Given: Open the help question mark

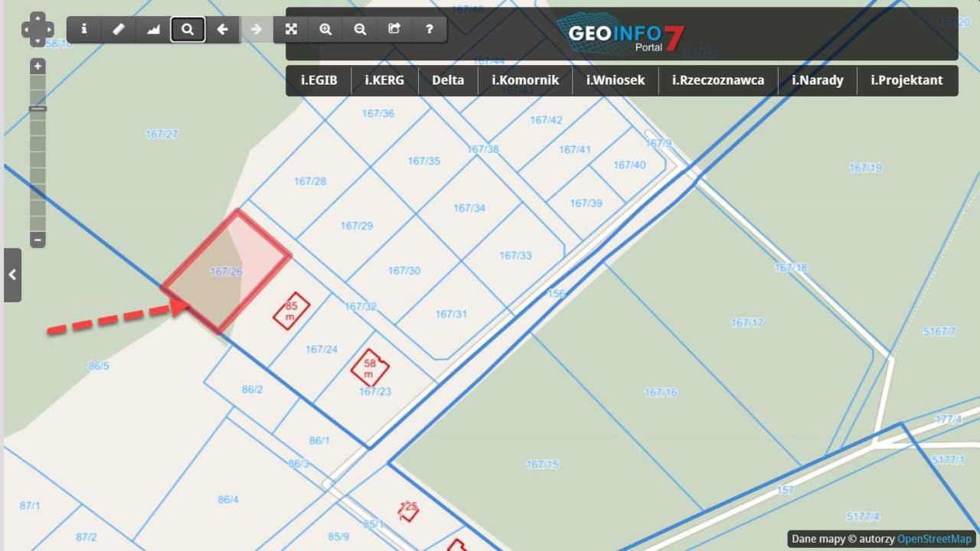Looking at the screenshot, I should click(429, 30).
